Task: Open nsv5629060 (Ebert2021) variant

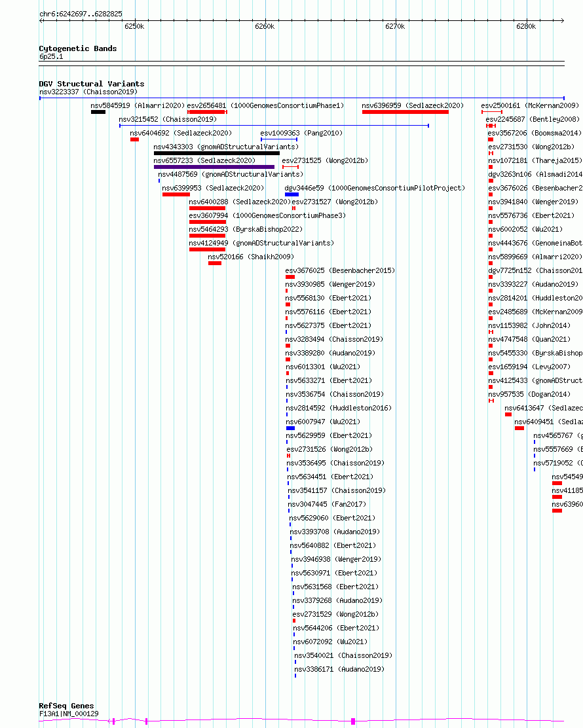Action: coord(332,518)
